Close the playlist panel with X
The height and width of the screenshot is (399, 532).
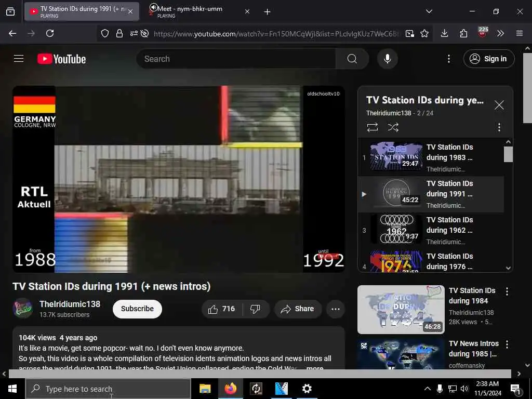point(499,105)
